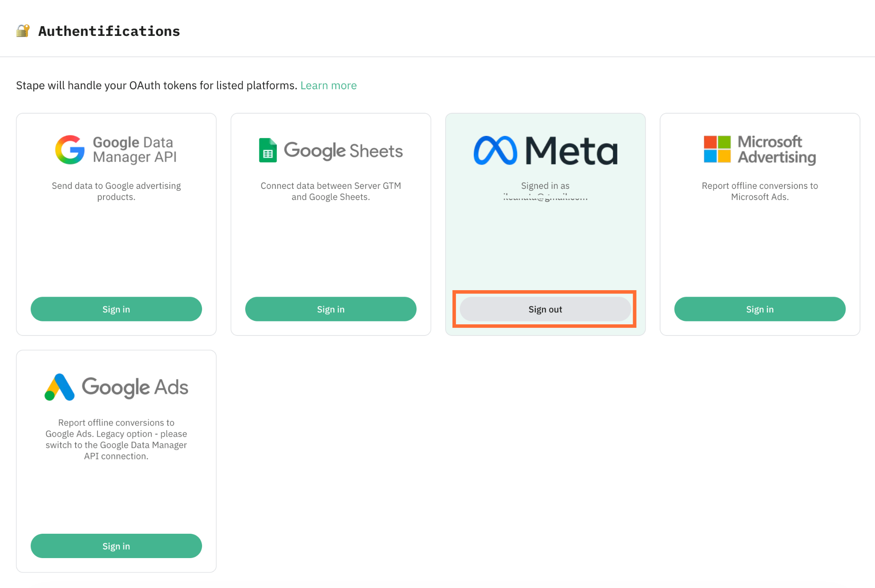Open the Learn more link
875x588 pixels.
[x=329, y=85]
